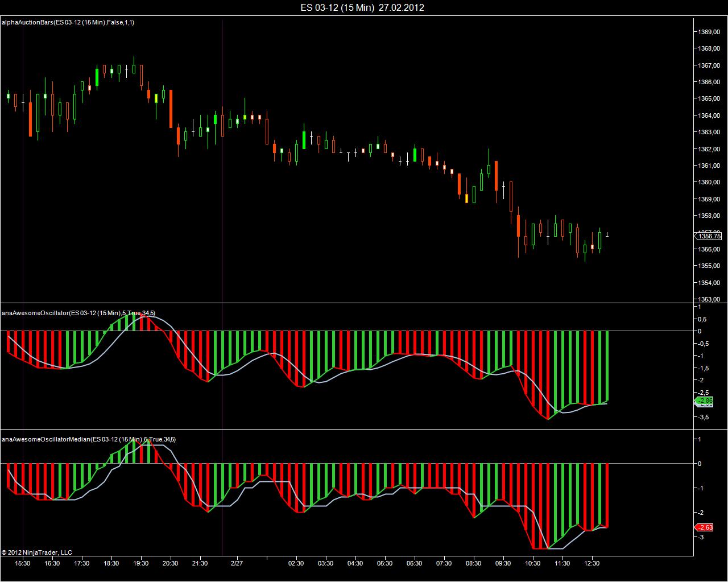
Task: Click the current price marker 1356,75
Action: [x=709, y=236]
